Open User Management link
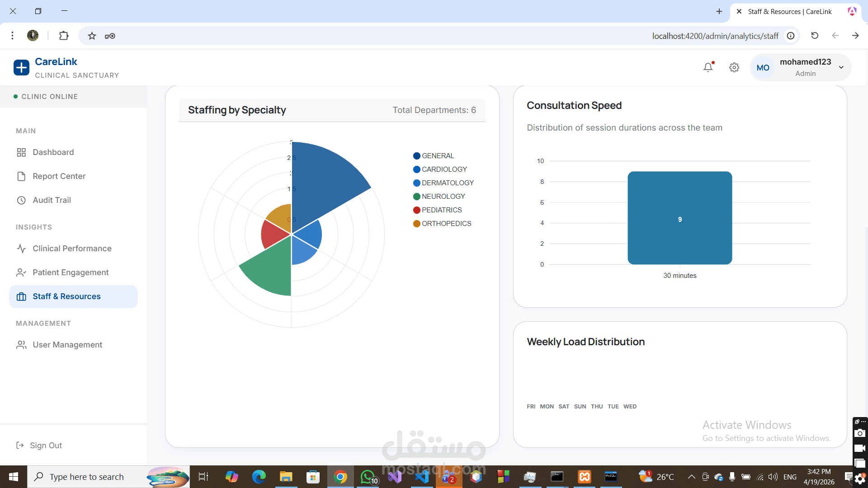Viewport: 868px width, 488px height. tap(67, 345)
